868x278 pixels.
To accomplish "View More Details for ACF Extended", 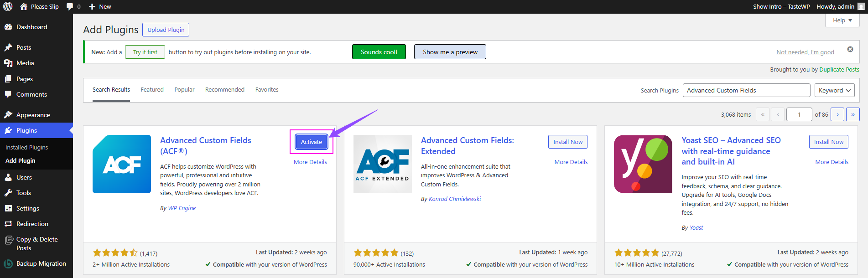I will click(x=571, y=162).
